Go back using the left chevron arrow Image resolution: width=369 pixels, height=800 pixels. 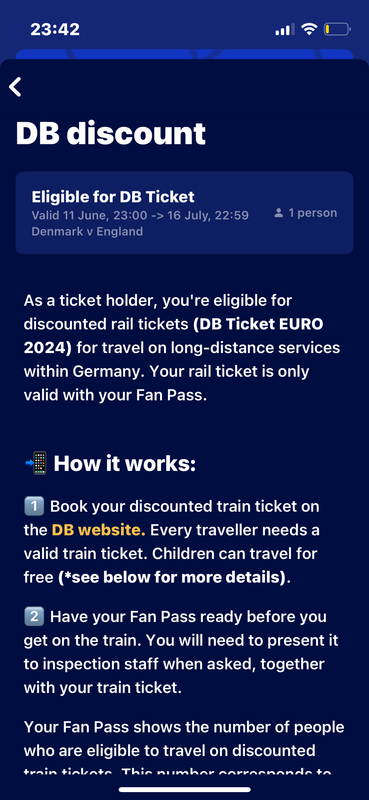click(x=15, y=87)
